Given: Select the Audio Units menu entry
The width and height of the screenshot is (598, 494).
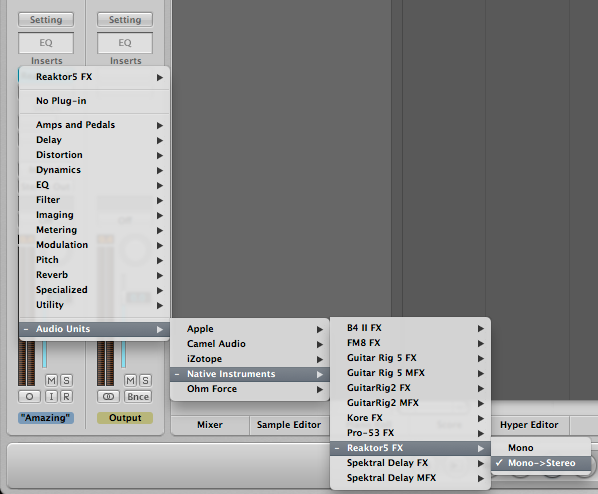Looking at the screenshot, I should click(x=94, y=329).
